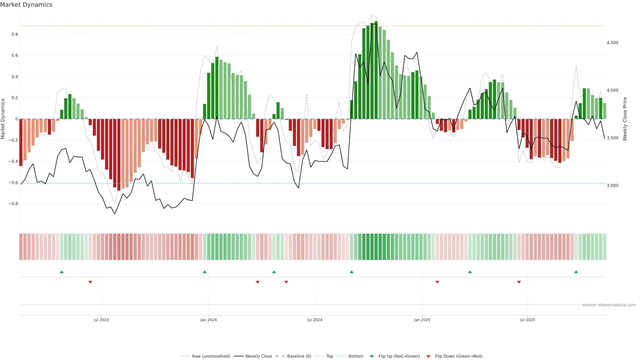Click the red triangle icon in the legend
The image size is (644, 362).
(428, 356)
